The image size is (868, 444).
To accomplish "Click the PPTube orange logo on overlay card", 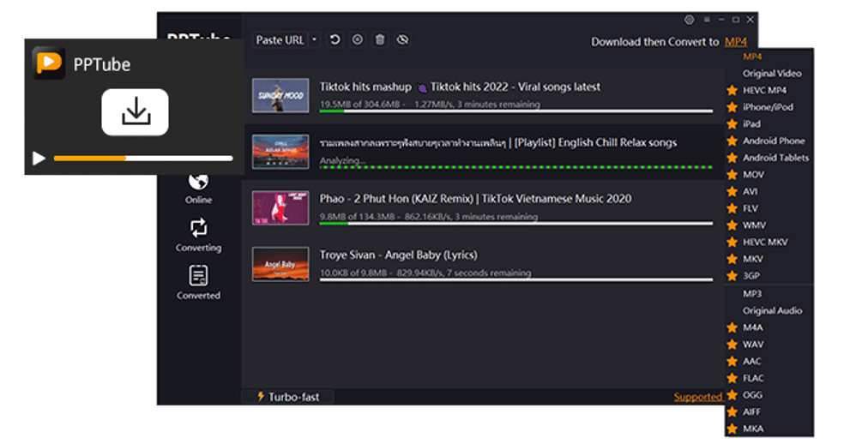I will pyautogui.click(x=49, y=63).
